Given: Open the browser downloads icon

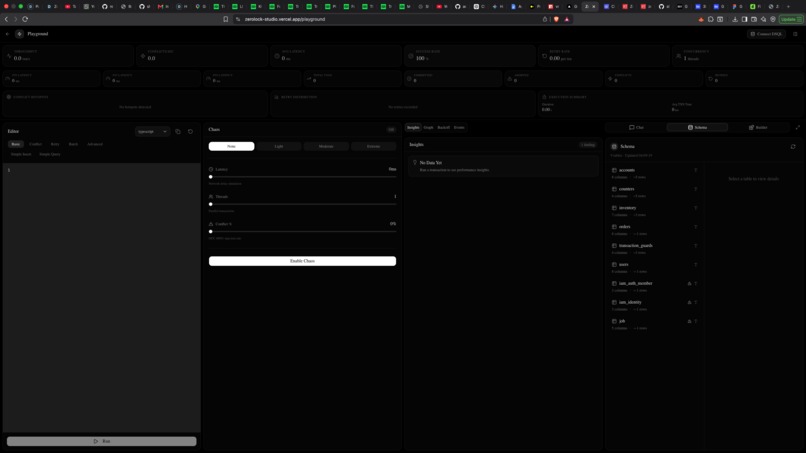Looking at the screenshot, I should 735,19.
